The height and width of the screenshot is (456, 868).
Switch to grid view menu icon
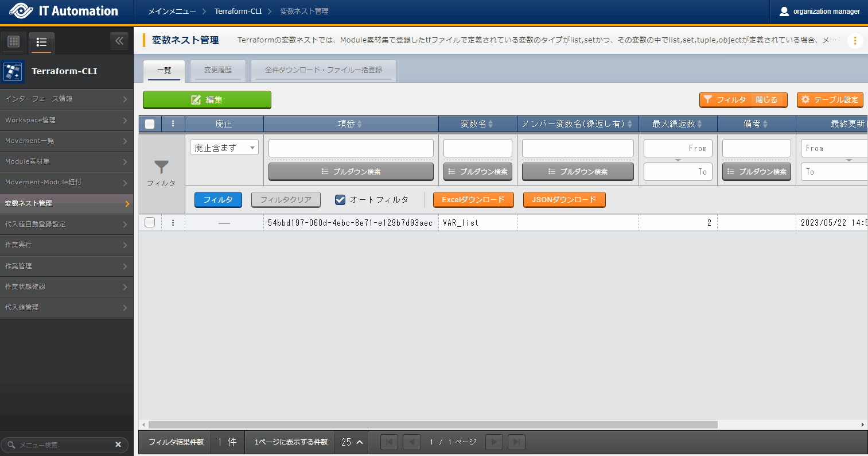coord(14,41)
